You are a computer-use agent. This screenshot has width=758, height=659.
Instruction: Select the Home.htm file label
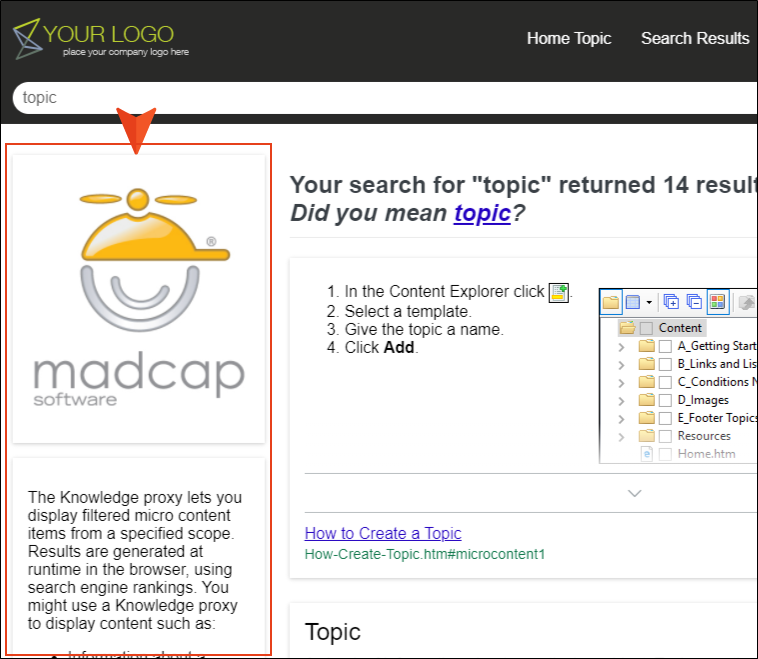coord(706,454)
